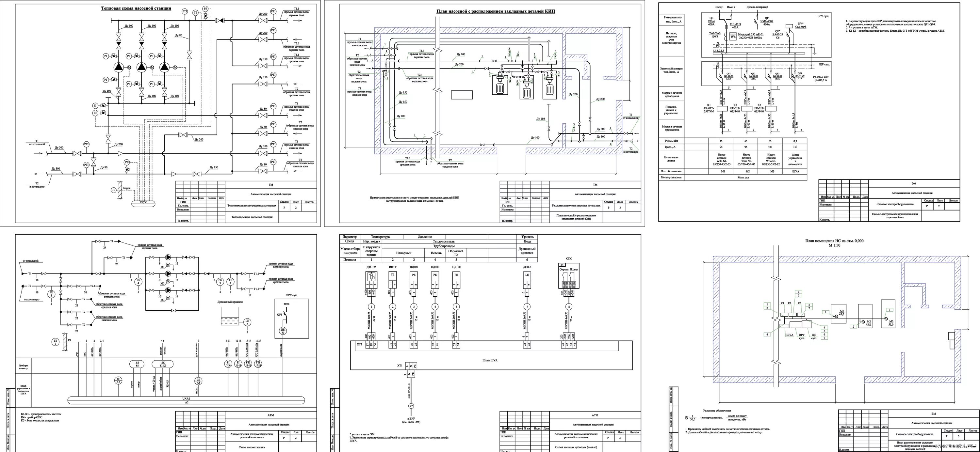This screenshot has height=452, width=980.
Task: Click the "XT1" terminal block label
Action: point(400,365)
